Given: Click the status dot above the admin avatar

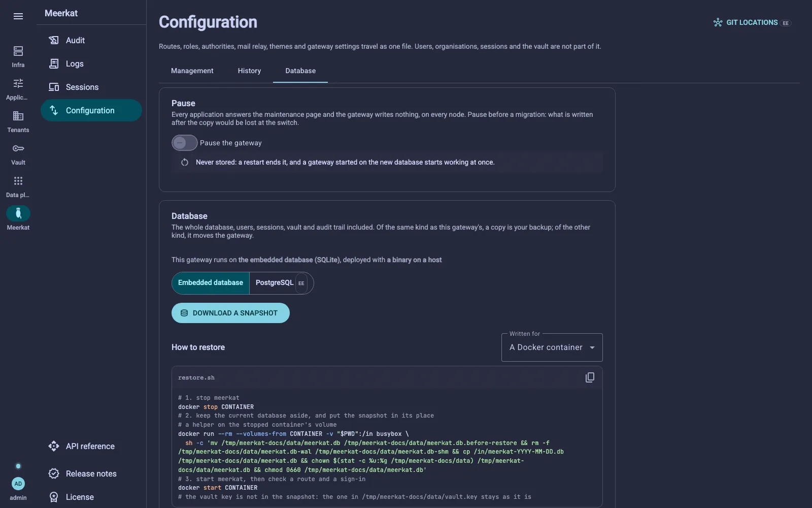Looking at the screenshot, I should 18,466.
